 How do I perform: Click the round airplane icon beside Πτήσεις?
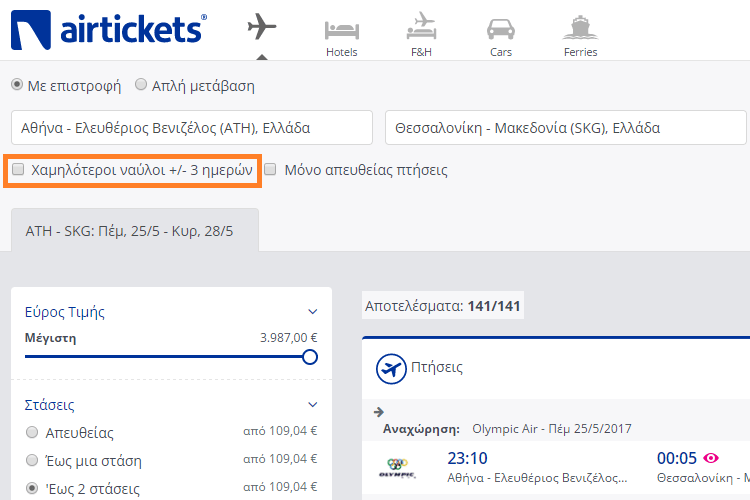pyautogui.click(x=391, y=369)
